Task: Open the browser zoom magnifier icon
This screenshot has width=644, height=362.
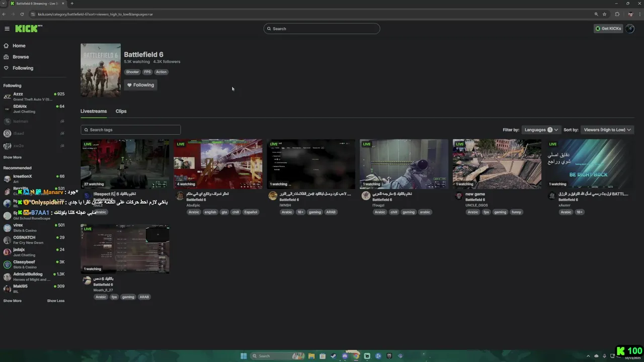Action: [596, 14]
